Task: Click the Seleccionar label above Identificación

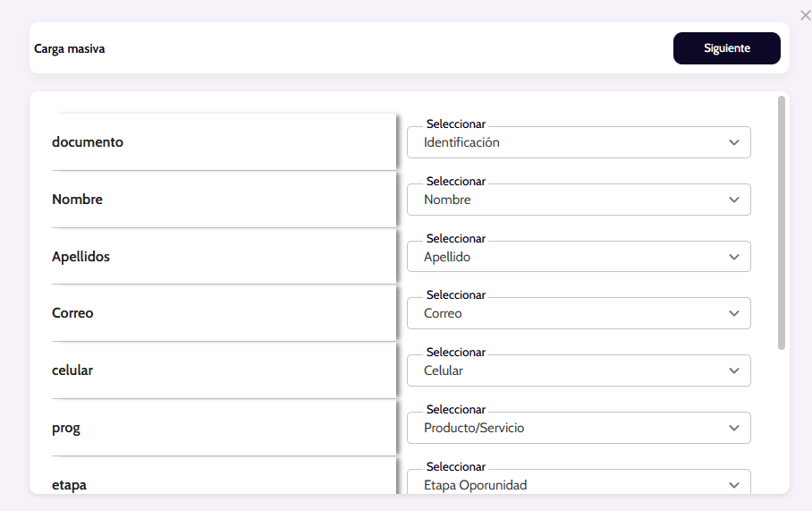Action: pyautogui.click(x=455, y=124)
